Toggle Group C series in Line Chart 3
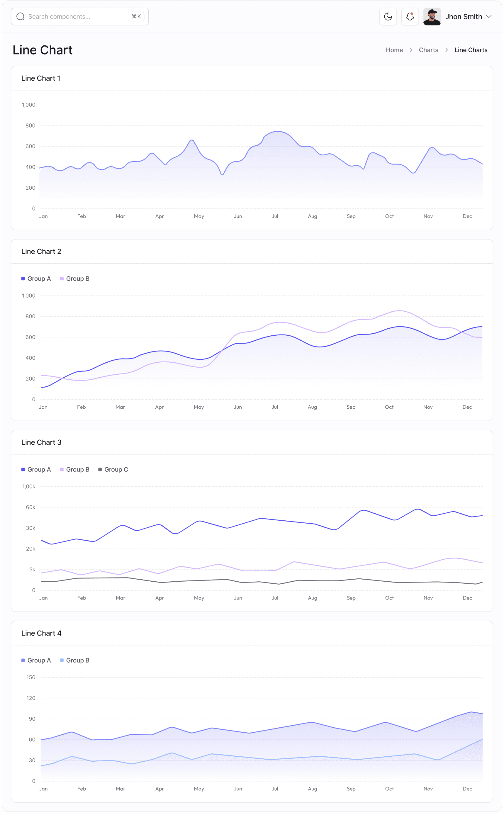The image size is (504, 815). (113, 469)
